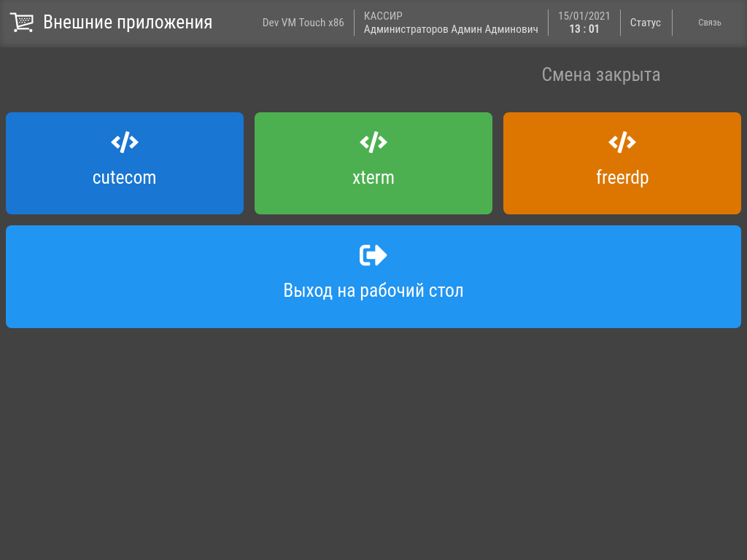Click the code icon on the xterm tile
The image size is (747, 560).
(x=373, y=142)
